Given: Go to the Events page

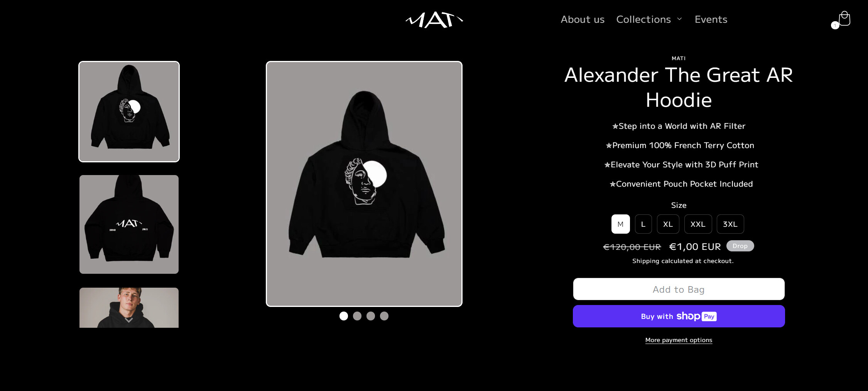Looking at the screenshot, I should [x=711, y=19].
